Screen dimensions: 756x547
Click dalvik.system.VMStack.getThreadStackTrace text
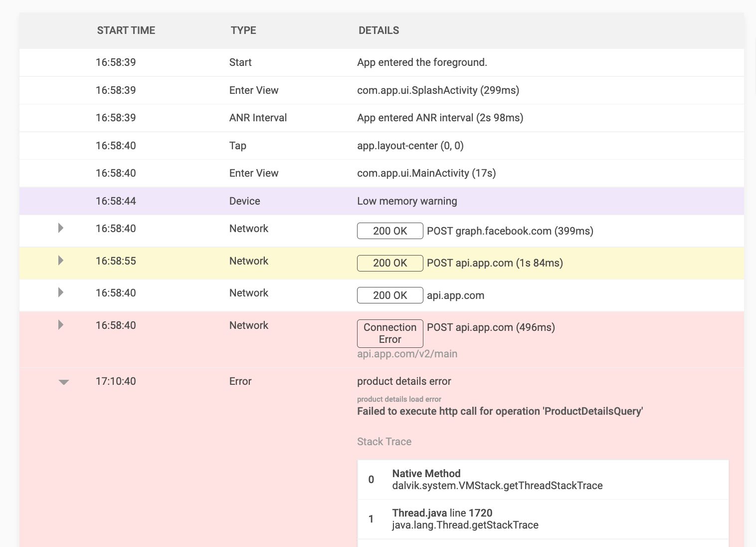pyautogui.click(x=497, y=486)
